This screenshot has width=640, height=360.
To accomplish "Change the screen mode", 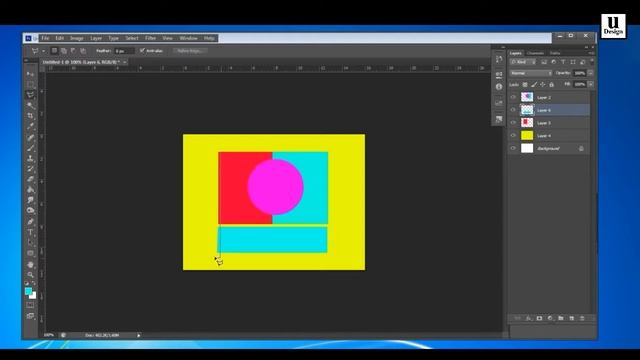I will 30,316.
